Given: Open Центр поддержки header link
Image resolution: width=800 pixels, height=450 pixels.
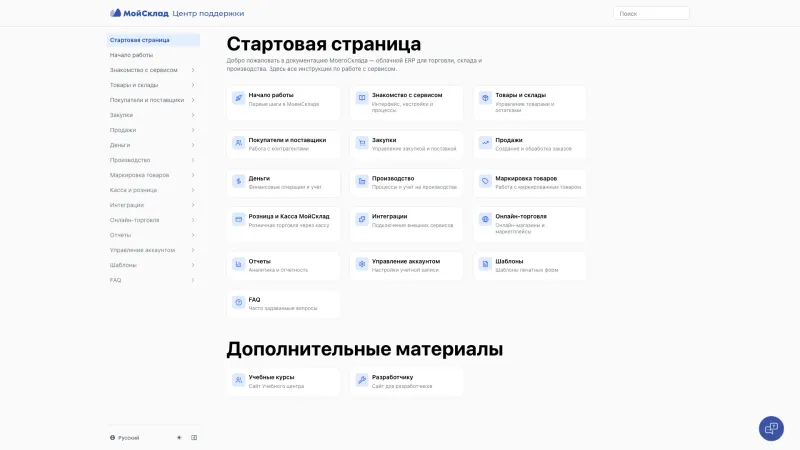Looking at the screenshot, I should (x=208, y=13).
